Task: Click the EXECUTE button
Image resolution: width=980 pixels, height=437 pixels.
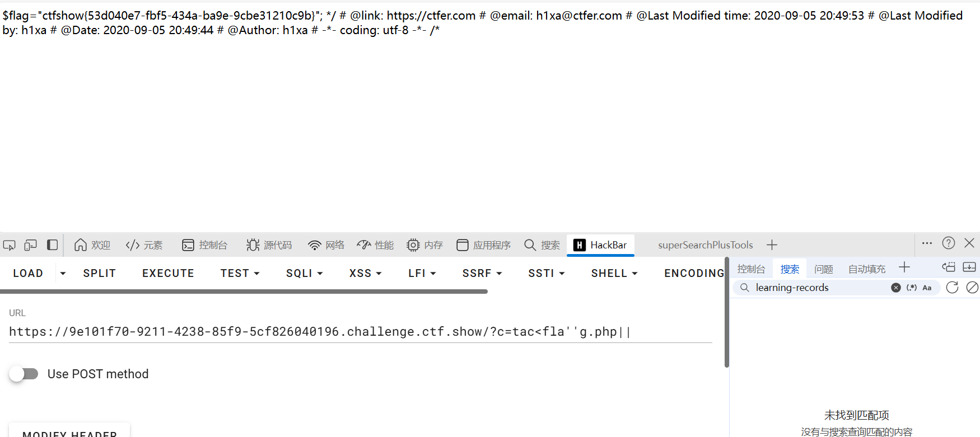Action: [168, 273]
